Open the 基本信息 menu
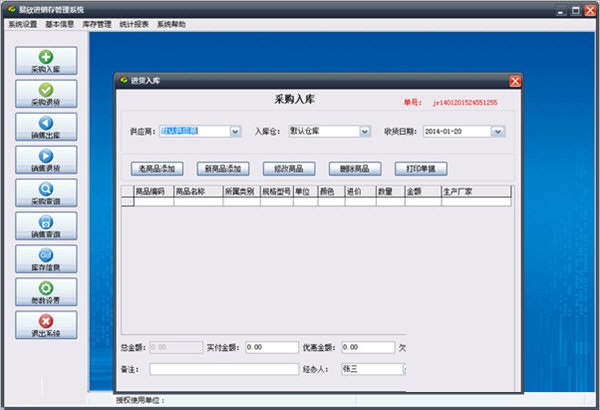The height and width of the screenshot is (410, 600). (60, 25)
